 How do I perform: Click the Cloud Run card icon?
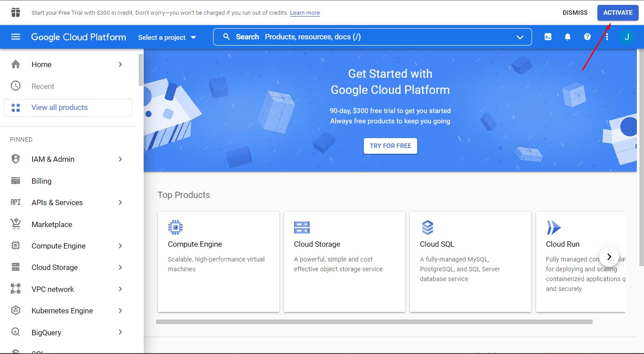pos(554,227)
